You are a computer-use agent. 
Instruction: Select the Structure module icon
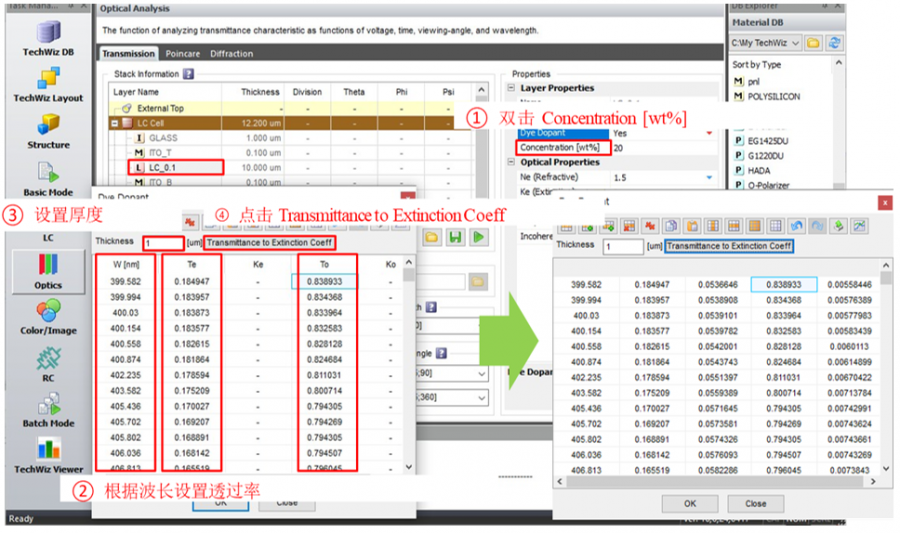48,130
